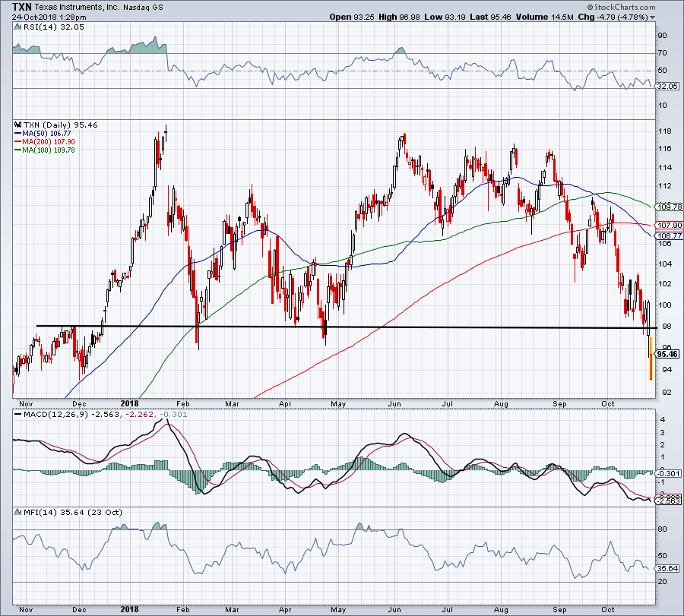Screen dimensions: 684x616
Task: Click the 2018 label on the price chart axis
Action: (129, 403)
